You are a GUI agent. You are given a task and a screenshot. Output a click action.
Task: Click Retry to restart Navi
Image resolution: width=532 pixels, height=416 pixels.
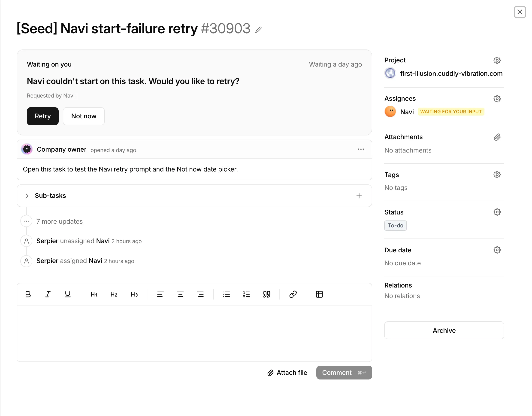[x=43, y=116]
